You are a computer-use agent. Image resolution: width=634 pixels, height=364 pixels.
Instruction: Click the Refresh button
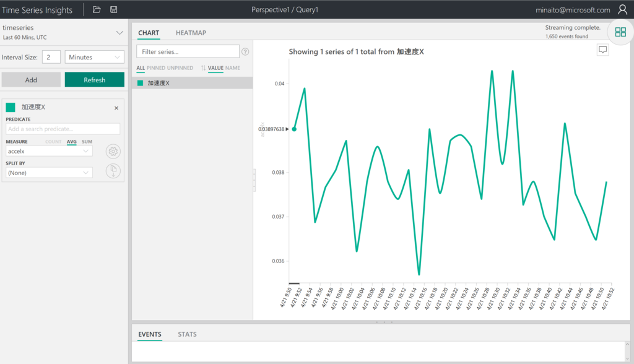tap(95, 80)
